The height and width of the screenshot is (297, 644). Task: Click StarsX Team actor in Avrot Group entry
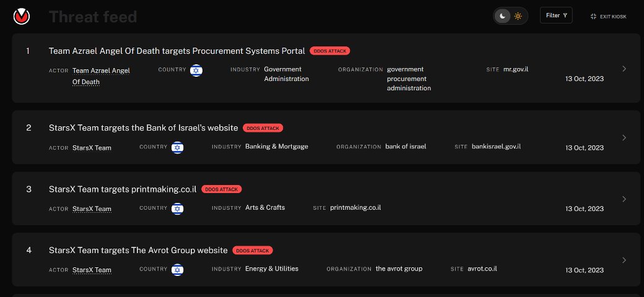[92, 270]
